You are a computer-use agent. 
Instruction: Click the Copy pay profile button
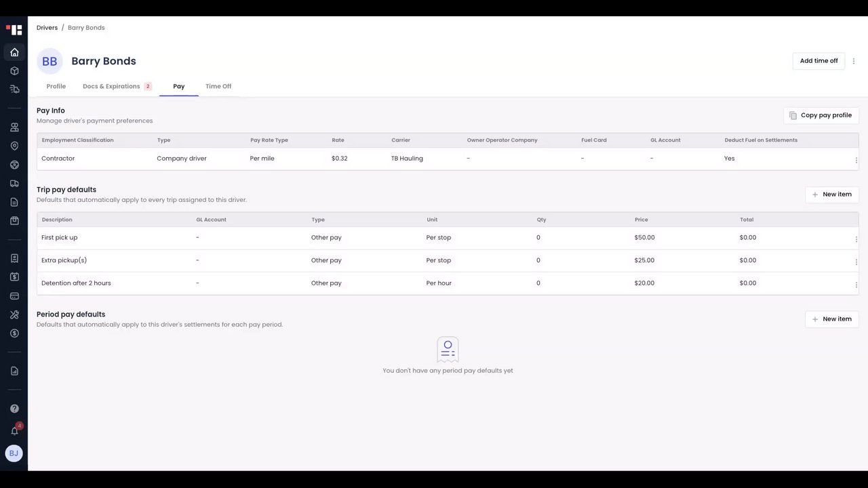click(x=821, y=115)
